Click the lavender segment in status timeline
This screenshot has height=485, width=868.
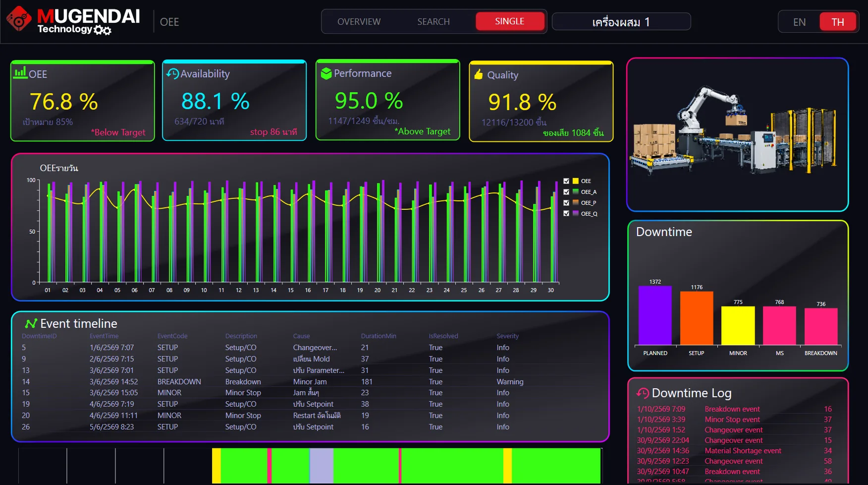[x=322, y=466]
